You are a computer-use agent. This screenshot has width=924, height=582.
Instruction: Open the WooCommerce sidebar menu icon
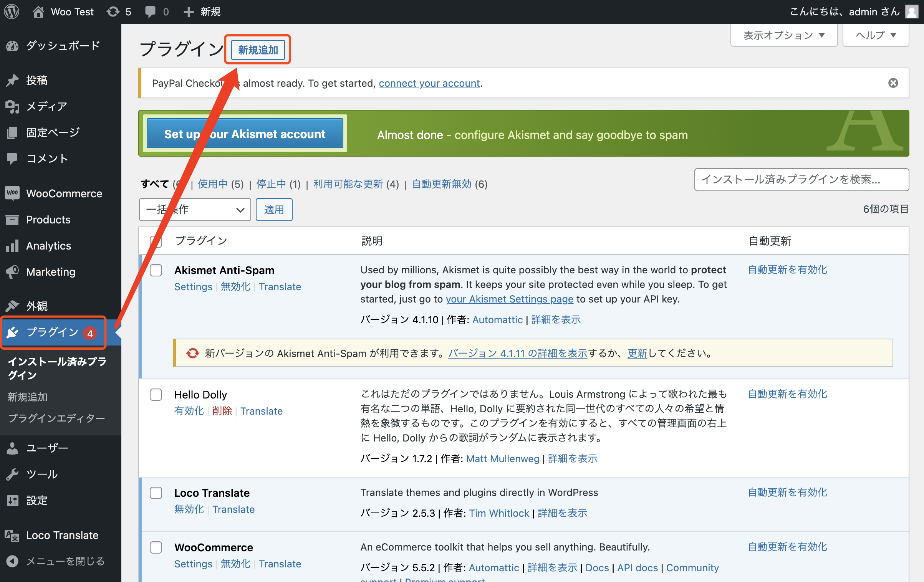click(x=12, y=193)
